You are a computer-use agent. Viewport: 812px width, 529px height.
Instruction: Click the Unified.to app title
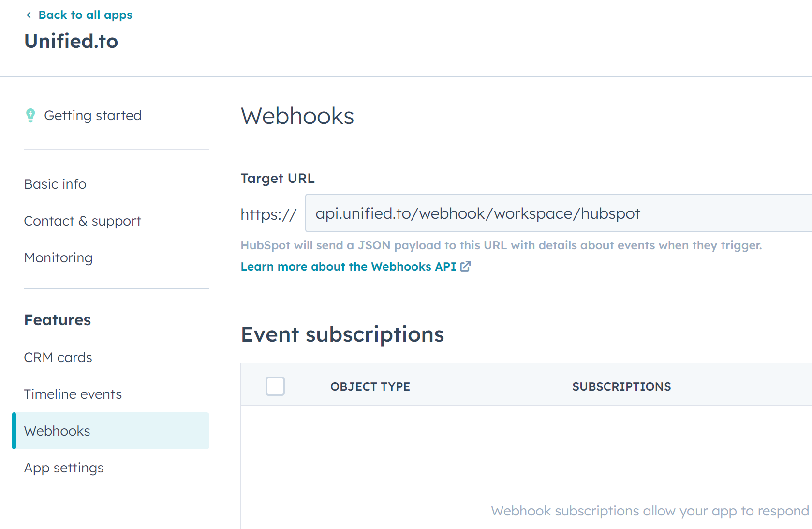pos(72,42)
